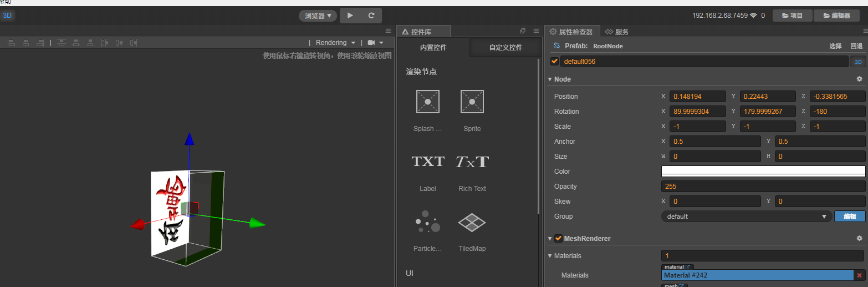
Task: Switch to the 控件库 tab
Action: (x=424, y=32)
